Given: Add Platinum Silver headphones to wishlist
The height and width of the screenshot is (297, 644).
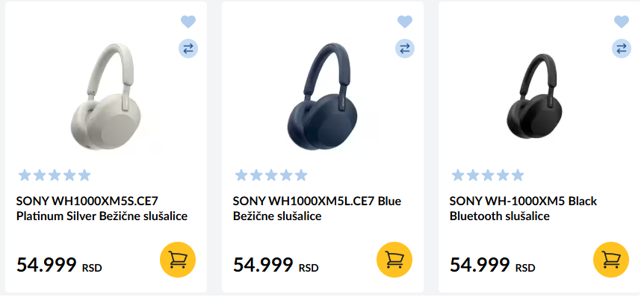Looking at the screenshot, I should (x=188, y=22).
